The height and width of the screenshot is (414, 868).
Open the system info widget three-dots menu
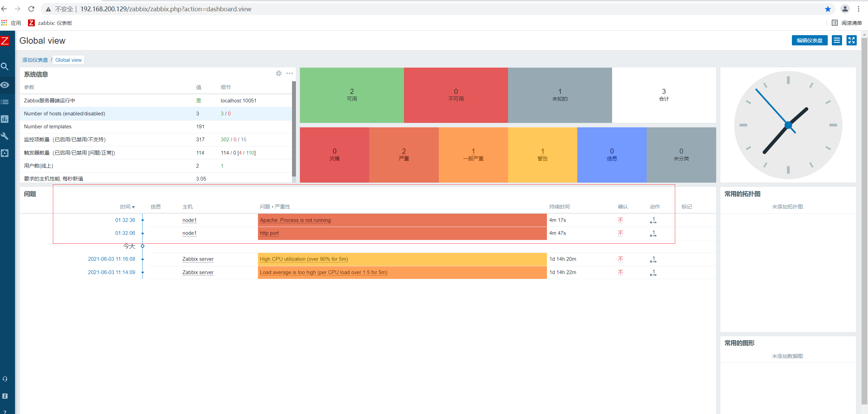point(290,73)
